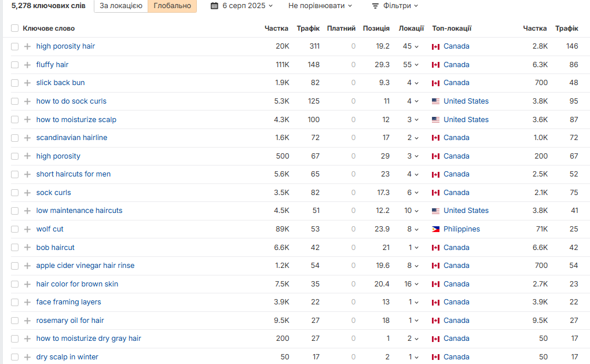Sort by the Позиція column header

pos(376,28)
